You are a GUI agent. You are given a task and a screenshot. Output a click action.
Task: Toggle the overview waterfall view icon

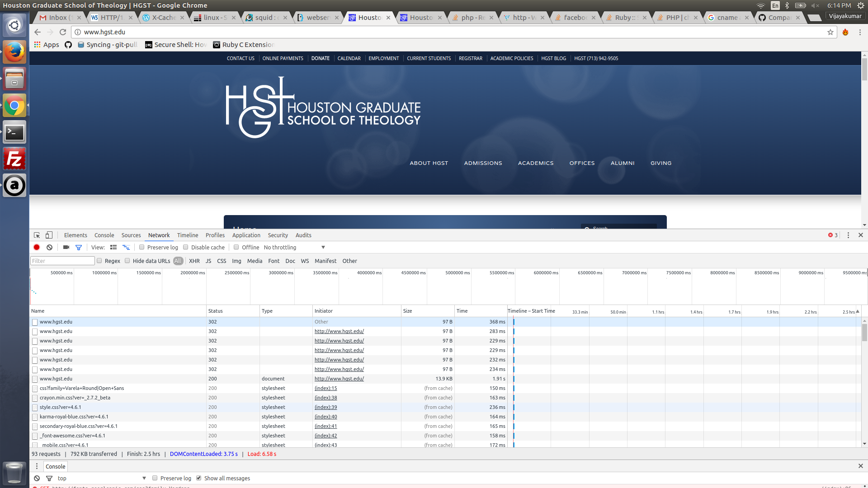point(126,247)
